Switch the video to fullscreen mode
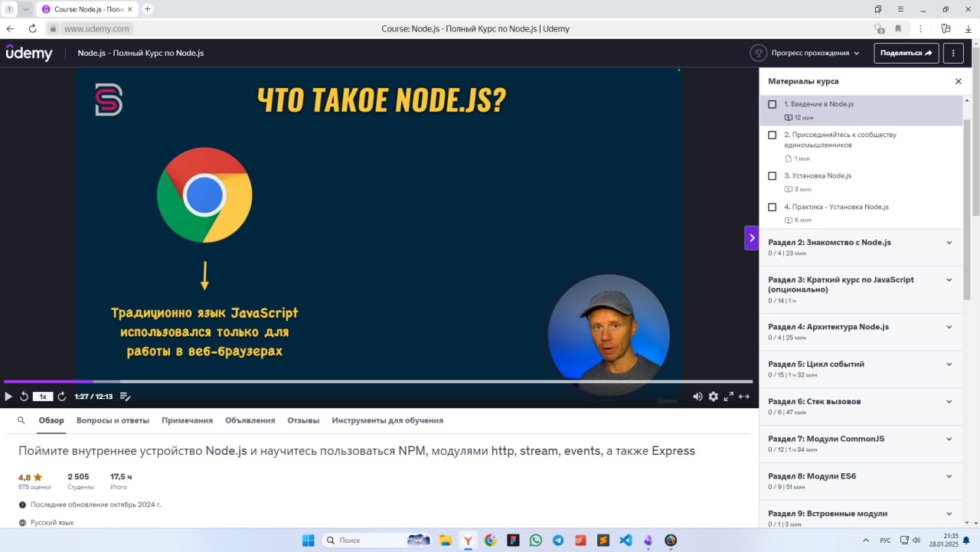980x552 pixels. pos(729,397)
